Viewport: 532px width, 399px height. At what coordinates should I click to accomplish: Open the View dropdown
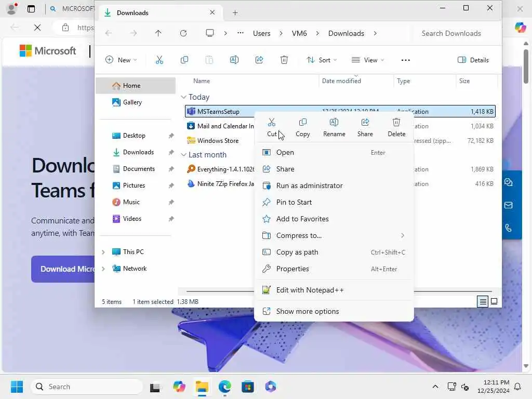click(x=368, y=60)
